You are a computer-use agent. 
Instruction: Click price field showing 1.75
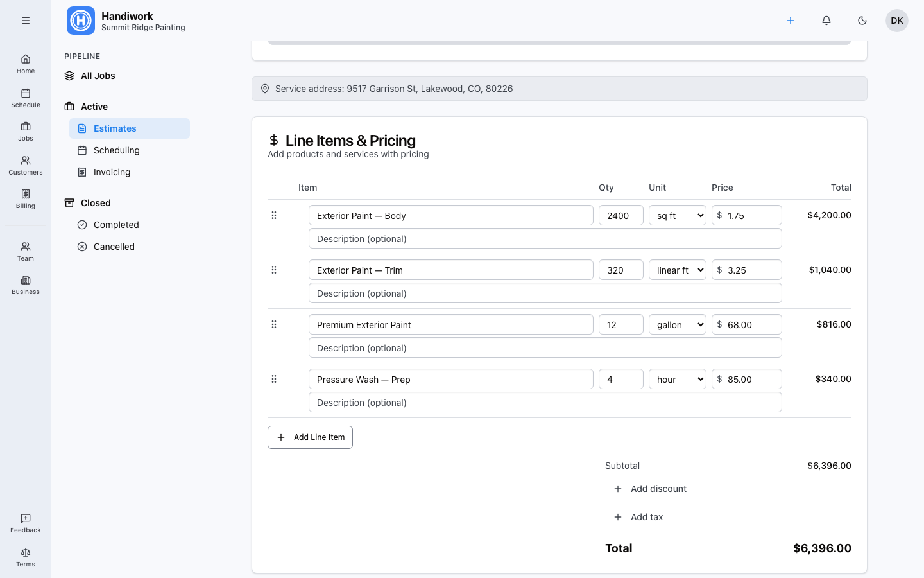coord(747,215)
